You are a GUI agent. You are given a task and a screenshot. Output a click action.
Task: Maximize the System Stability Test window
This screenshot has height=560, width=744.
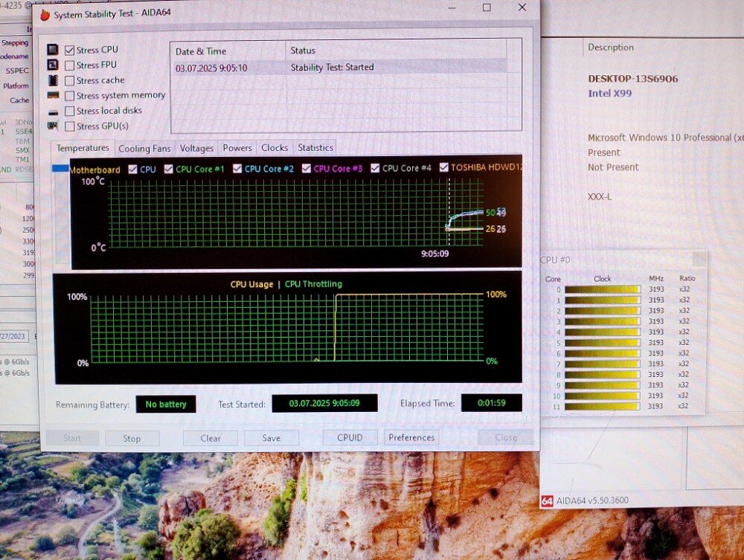point(487,7)
